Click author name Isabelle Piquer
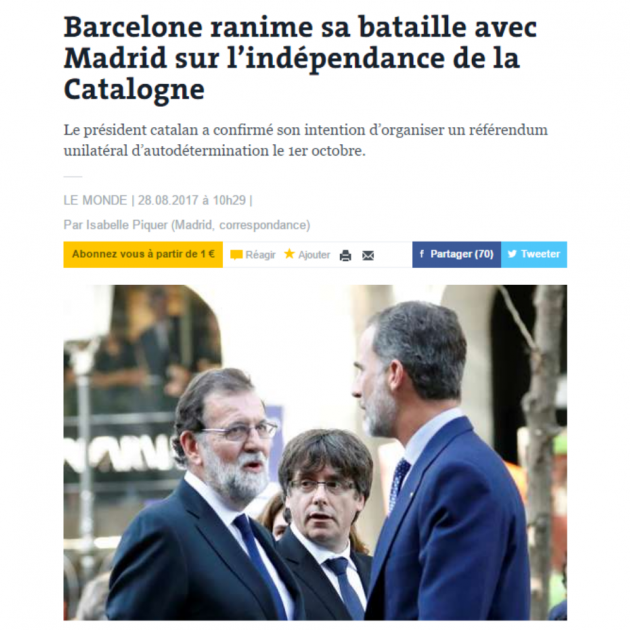This screenshot has width=630, height=630. (x=127, y=225)
